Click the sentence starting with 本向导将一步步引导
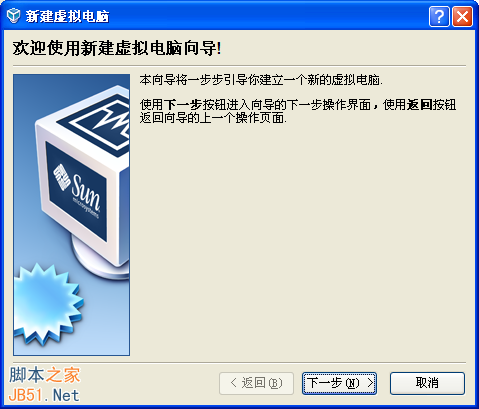The image size is (479, 409). tap(261, 80)
